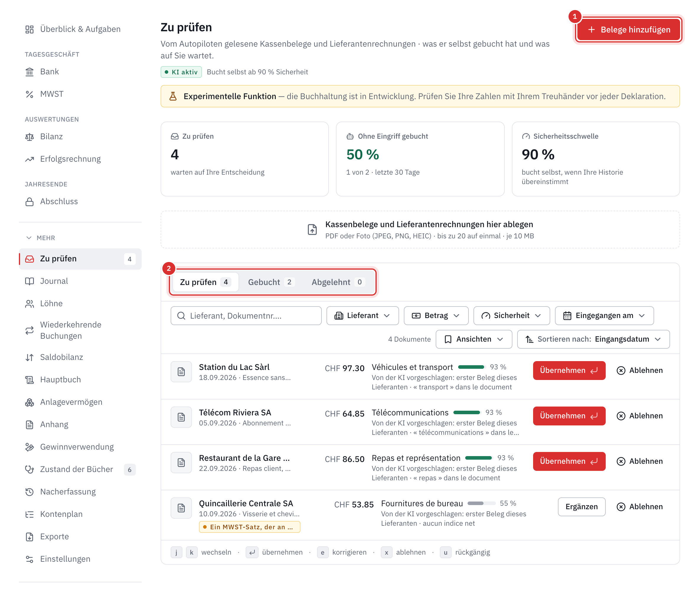The image size is (699, 616).
Task: Open the Sicherheit filter dropdown
Action: coord(512,315)
